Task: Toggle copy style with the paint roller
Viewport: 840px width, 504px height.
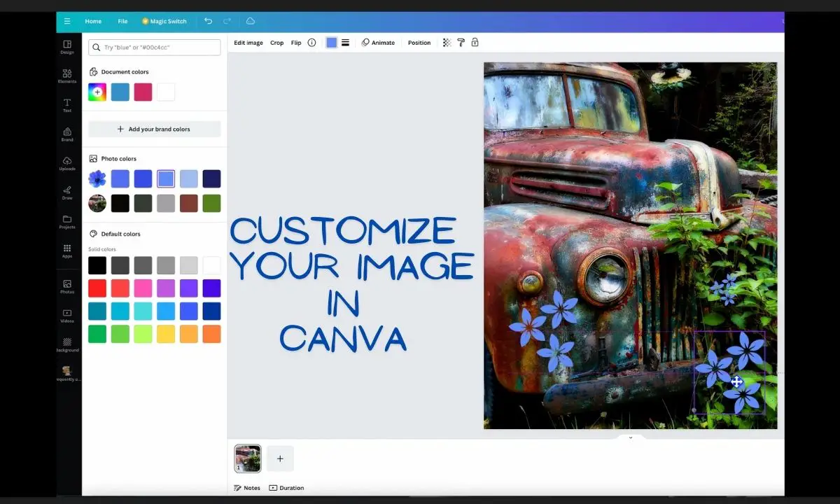Action: 461,43
